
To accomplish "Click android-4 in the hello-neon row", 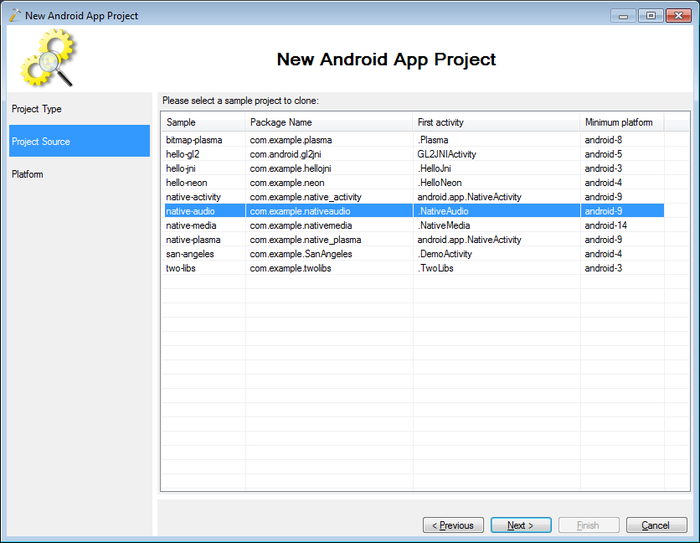I will (x=603, y=183).
